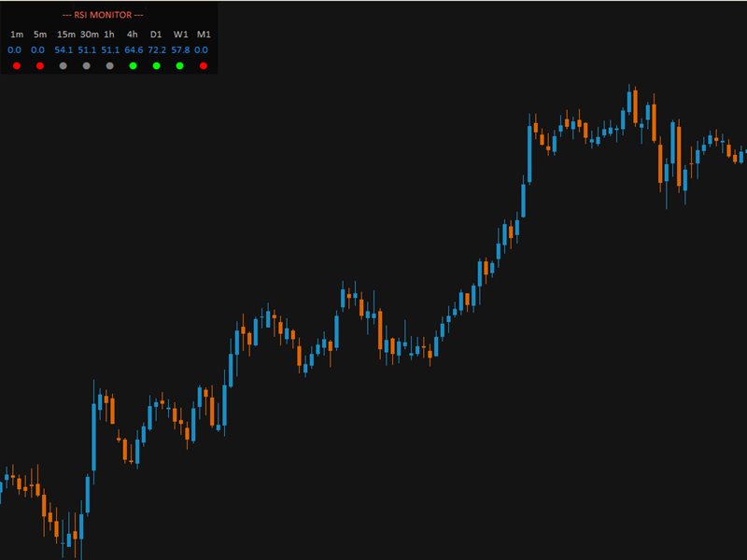Screen dimensions: 747x560
Task: Select the M1 timeframe label
Action: [204, 35]
